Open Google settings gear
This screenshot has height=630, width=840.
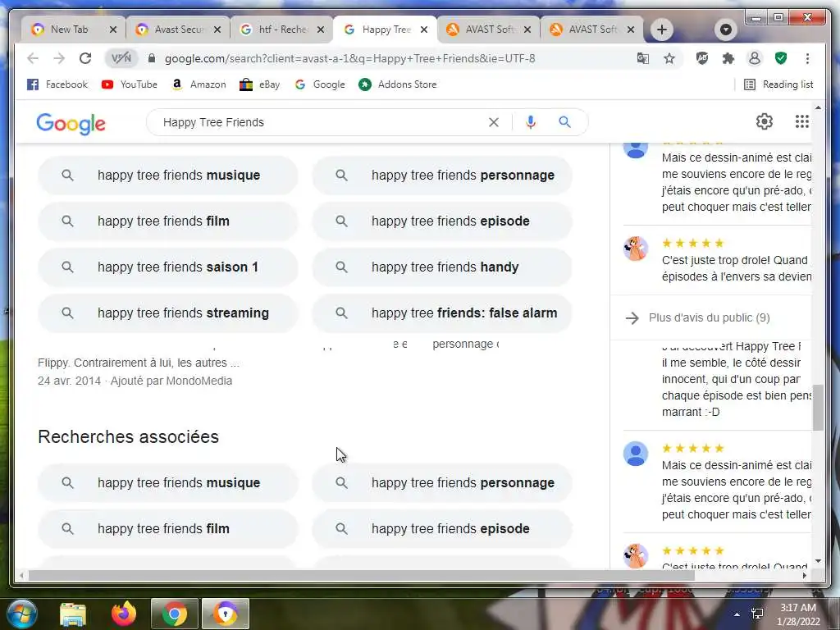point(765,121)
